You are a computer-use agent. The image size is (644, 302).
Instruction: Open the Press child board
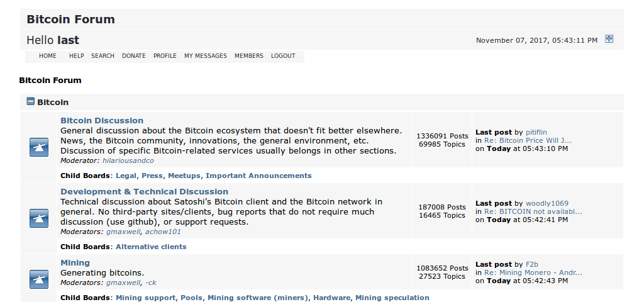pyautogui.click(x=152, y=176)
